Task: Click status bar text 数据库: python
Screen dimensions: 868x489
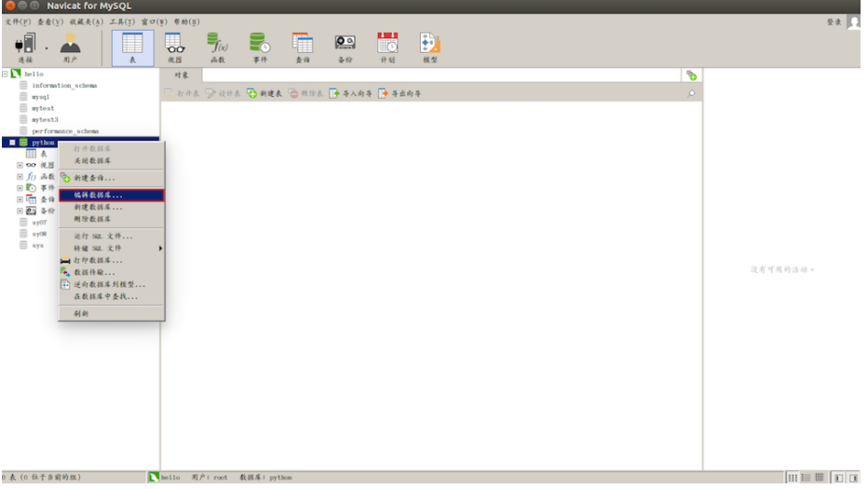Action: [x=265, y=478]
